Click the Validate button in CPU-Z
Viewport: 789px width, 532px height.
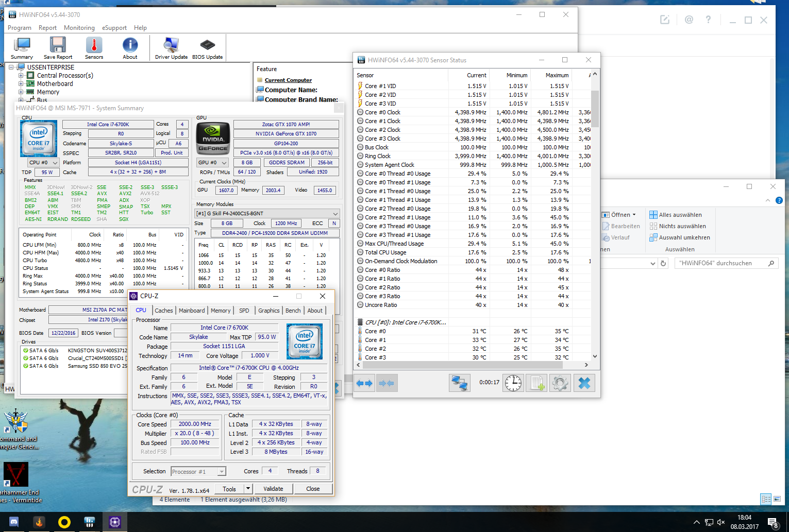(273, 489)
